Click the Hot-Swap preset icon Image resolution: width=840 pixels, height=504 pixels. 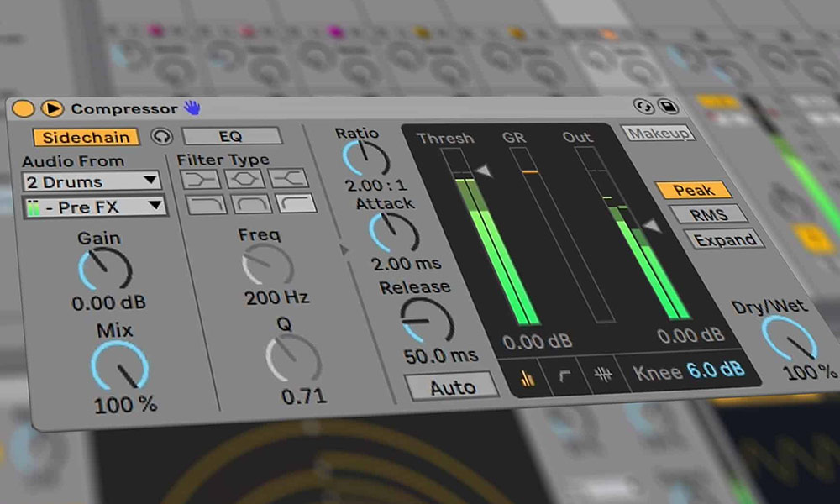(x=642, y=108)
